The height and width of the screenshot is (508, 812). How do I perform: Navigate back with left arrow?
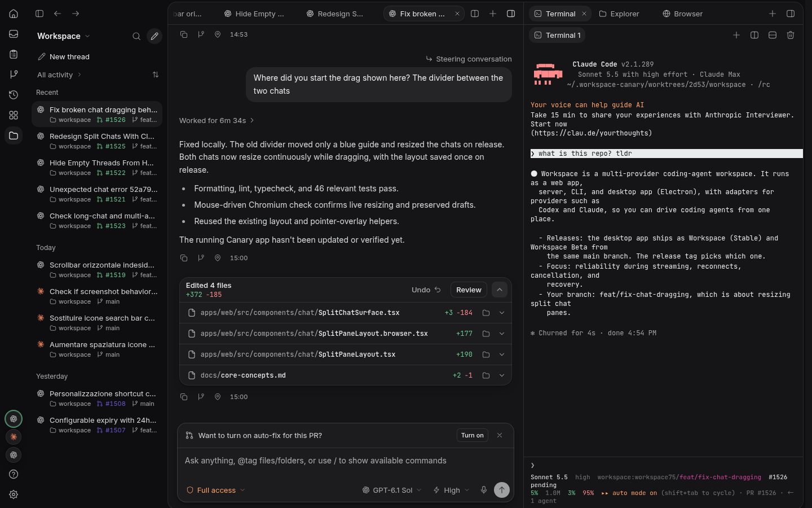coord(58,14)
